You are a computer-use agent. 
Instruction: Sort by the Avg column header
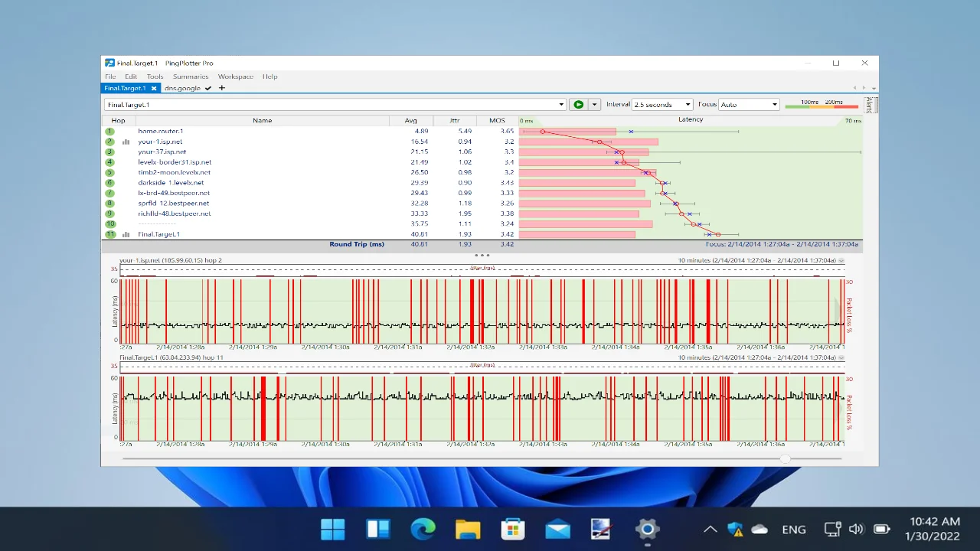pyautogui.click(x=410, y=120)
